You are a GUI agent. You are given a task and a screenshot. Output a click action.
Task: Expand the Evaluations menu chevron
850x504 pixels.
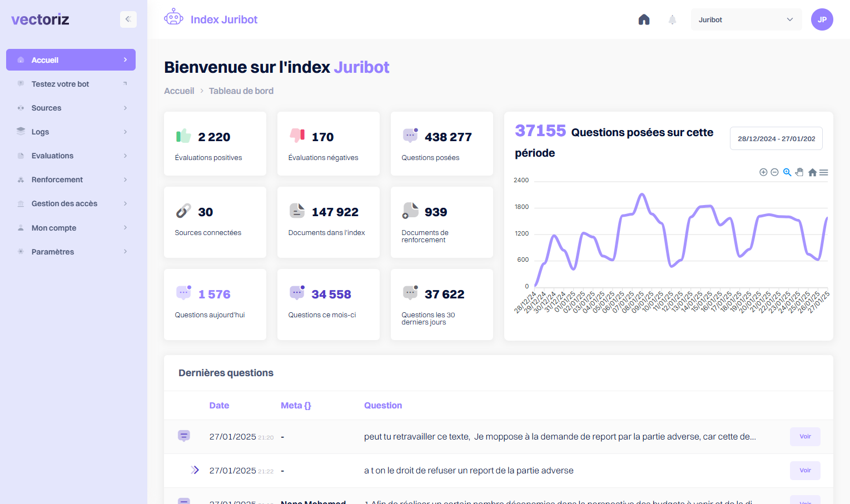tap(125, 156)
